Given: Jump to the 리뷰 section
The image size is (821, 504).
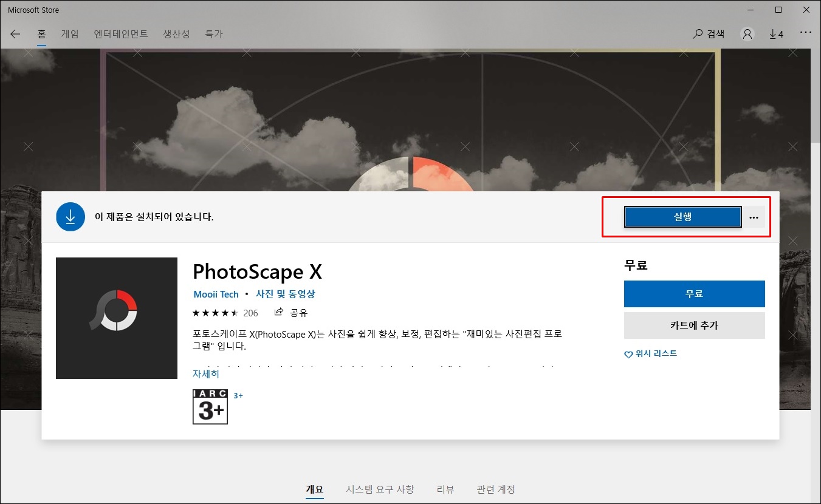Looking at the screenshot, I should (445, 489).
